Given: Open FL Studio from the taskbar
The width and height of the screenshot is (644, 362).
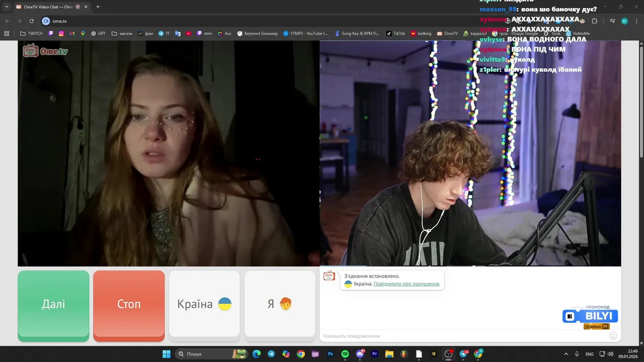Looking at the screenshot, I should [404, 354].
